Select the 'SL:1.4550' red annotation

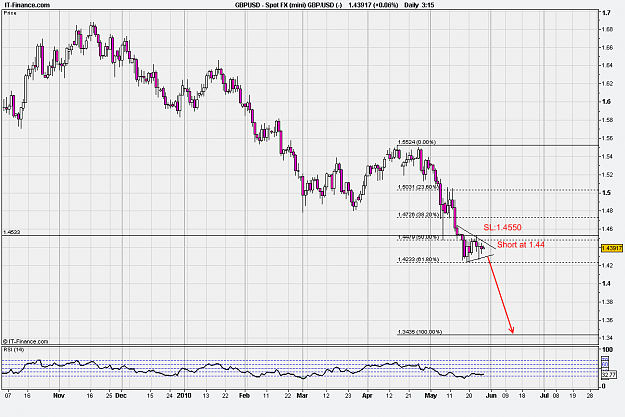pyautogui.click(x=502, y=228)
